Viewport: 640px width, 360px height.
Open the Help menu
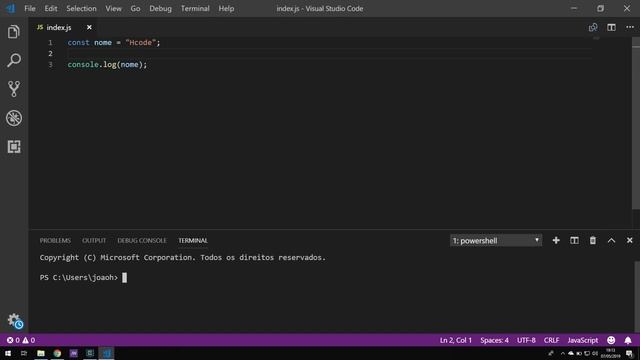pyautogui.click(x=226, y=9)
